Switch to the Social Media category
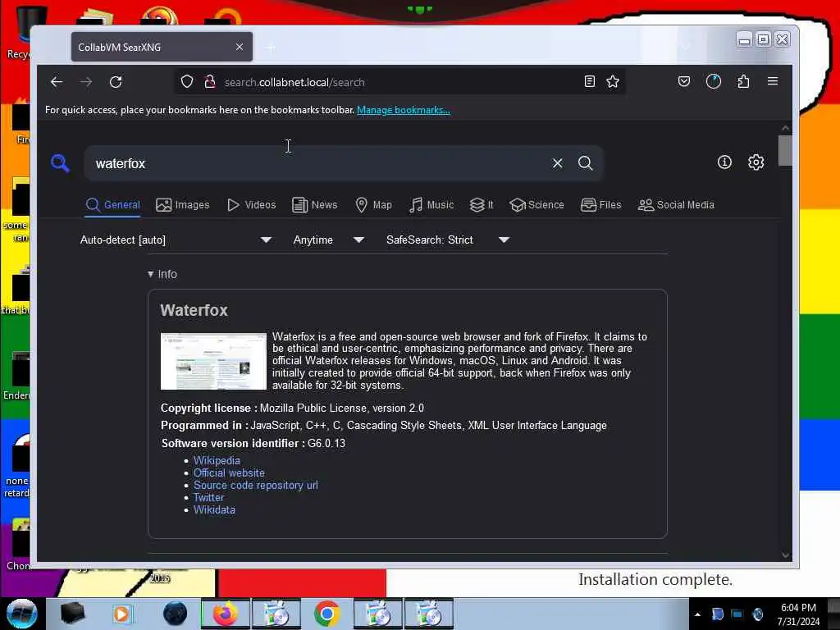The height and width of the screenshot is (630, 840). coord(676,204)
